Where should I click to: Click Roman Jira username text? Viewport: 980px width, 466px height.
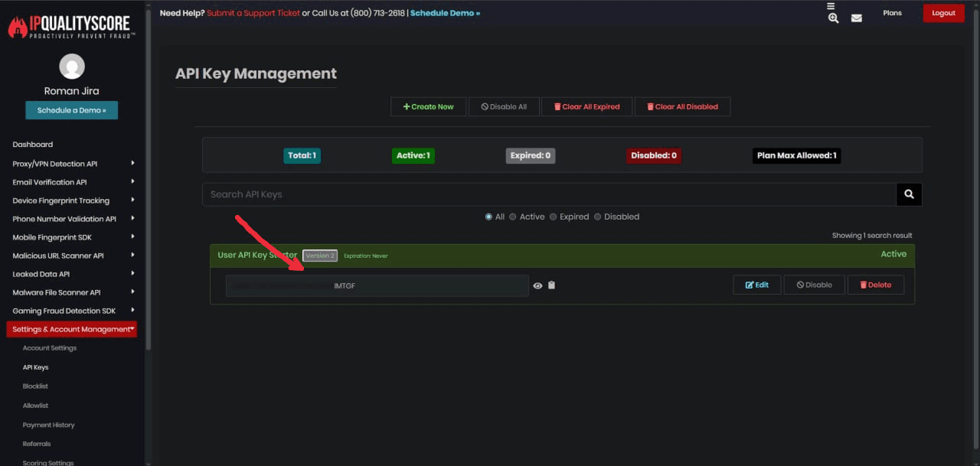[x=72, y=91]
